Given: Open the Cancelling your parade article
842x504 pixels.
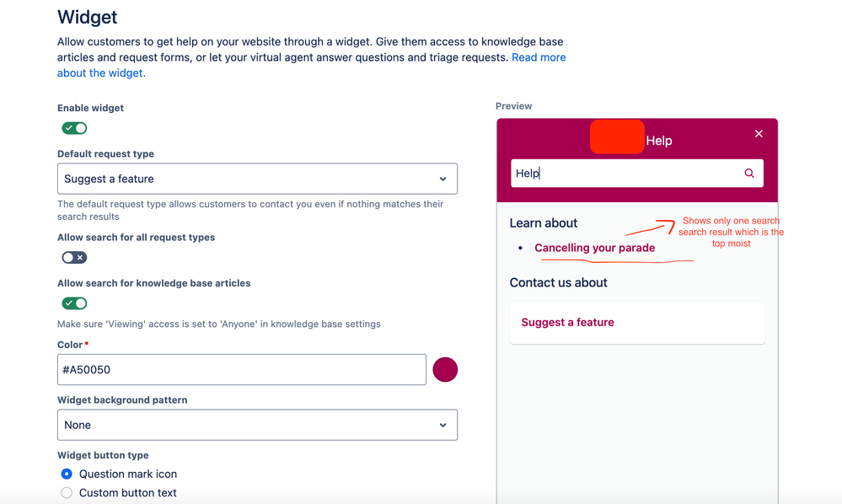Looking at the screenshot, I should 594,248.
